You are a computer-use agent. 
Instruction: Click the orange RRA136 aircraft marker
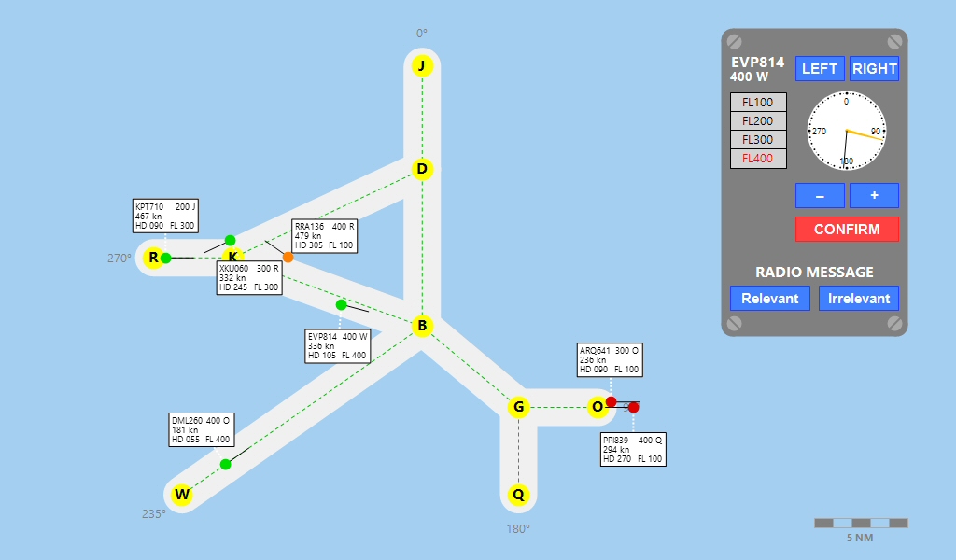pos(288,257)
